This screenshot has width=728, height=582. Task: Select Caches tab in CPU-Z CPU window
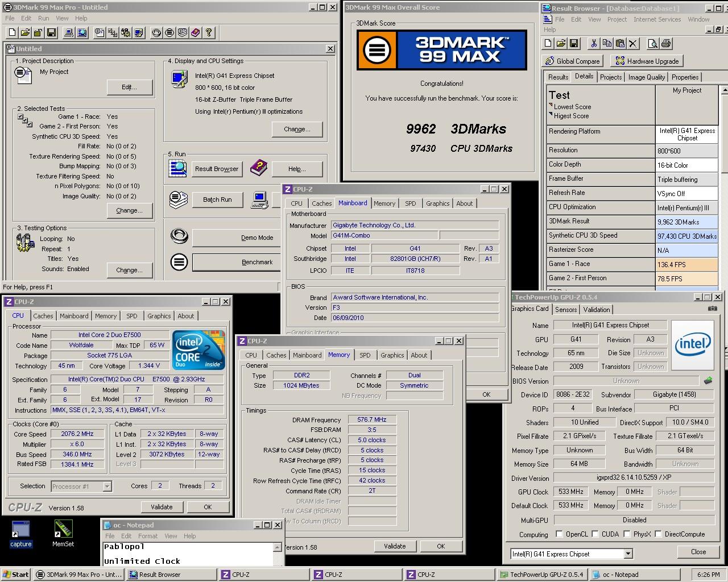[x=43, y=316]
